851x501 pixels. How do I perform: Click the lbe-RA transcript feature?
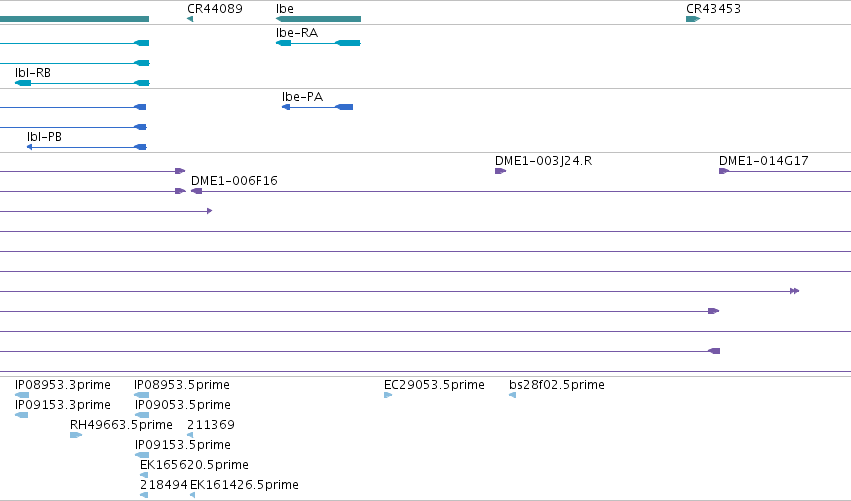(x=319, y=43)
